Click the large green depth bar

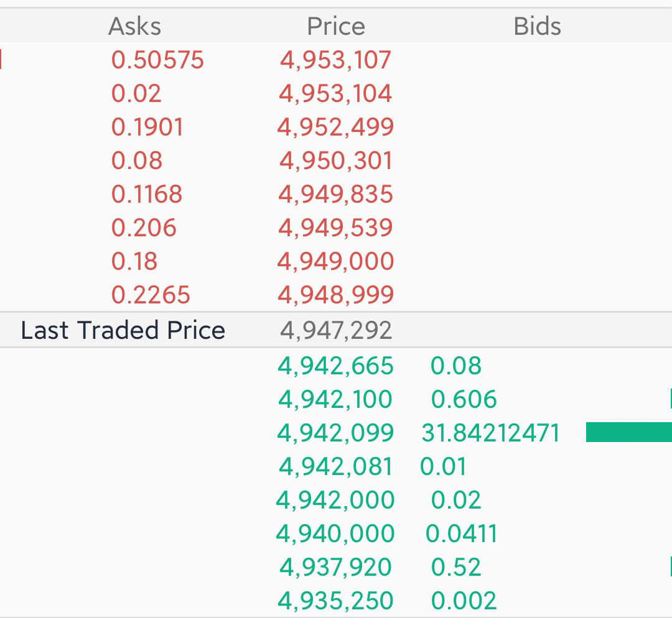tap(628, 432)
